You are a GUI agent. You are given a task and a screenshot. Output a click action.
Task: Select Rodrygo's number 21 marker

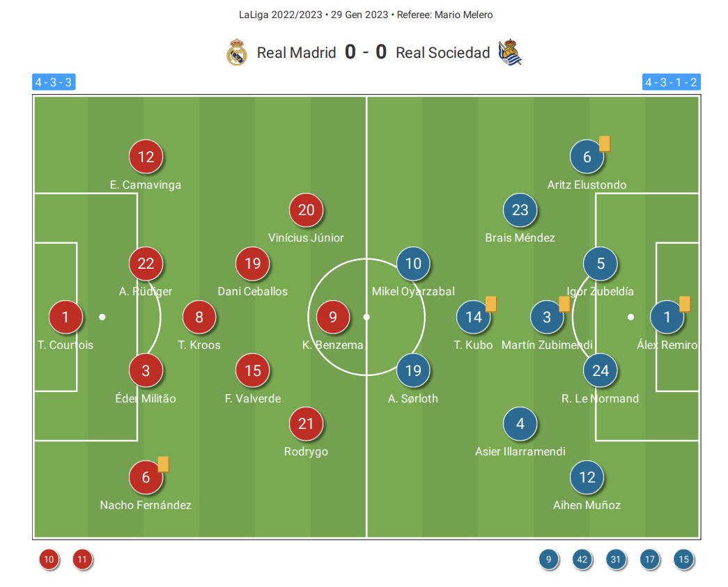coord(306,423)
